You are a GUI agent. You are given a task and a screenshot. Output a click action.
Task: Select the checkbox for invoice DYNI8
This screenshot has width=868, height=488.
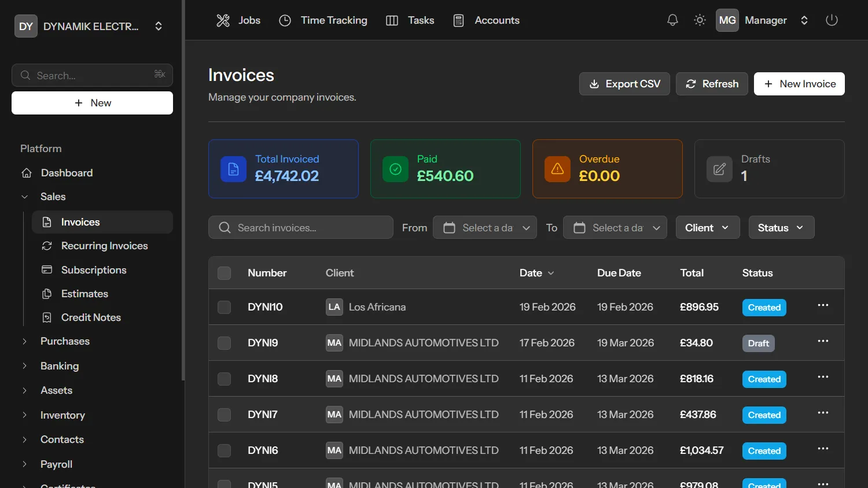[224, 379]
